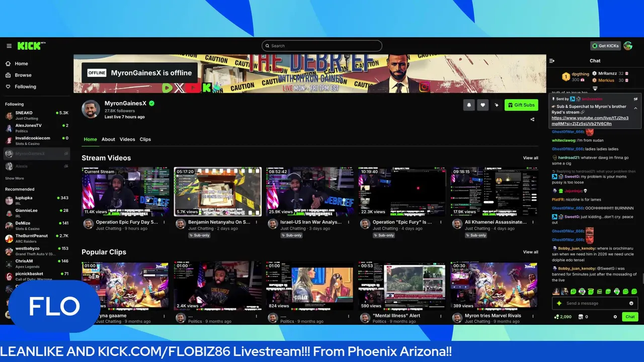Send message with green Chat button

point(630,317)
